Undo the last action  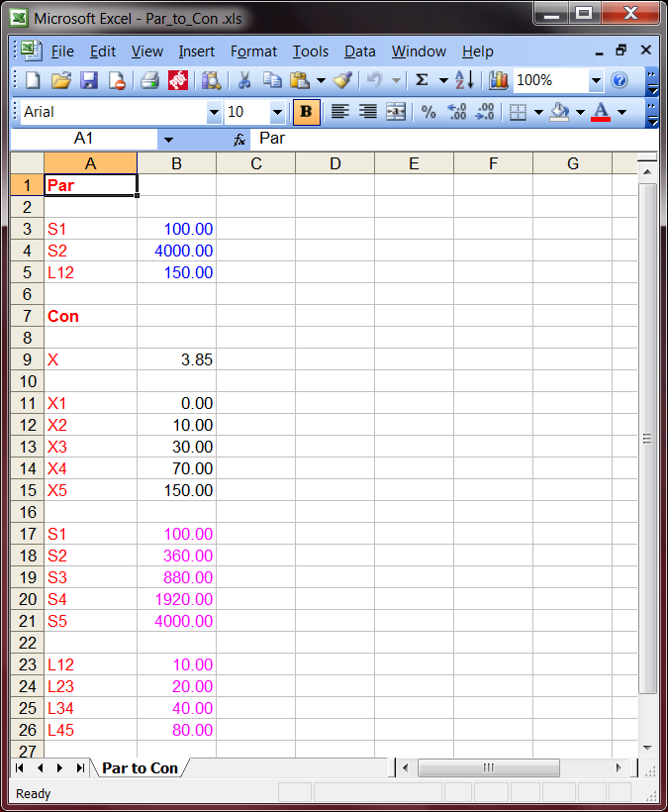point(375,80)
